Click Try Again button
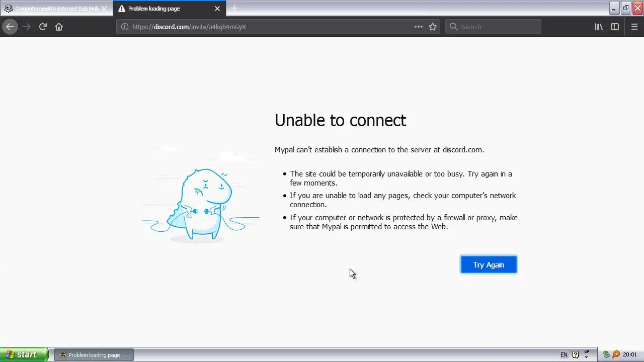This screenshot has width=644, height=362. click(489, 264)
